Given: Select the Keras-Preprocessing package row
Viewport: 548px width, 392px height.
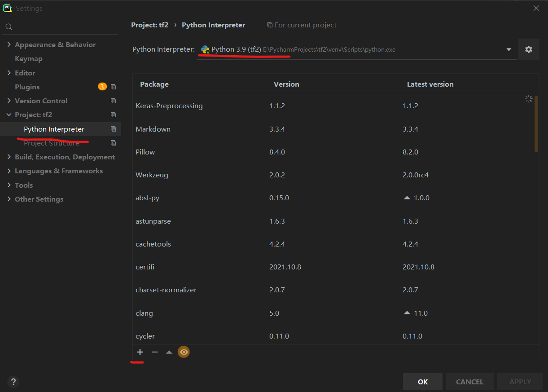Looking at the screenshot, I should [x=333, y=106].
